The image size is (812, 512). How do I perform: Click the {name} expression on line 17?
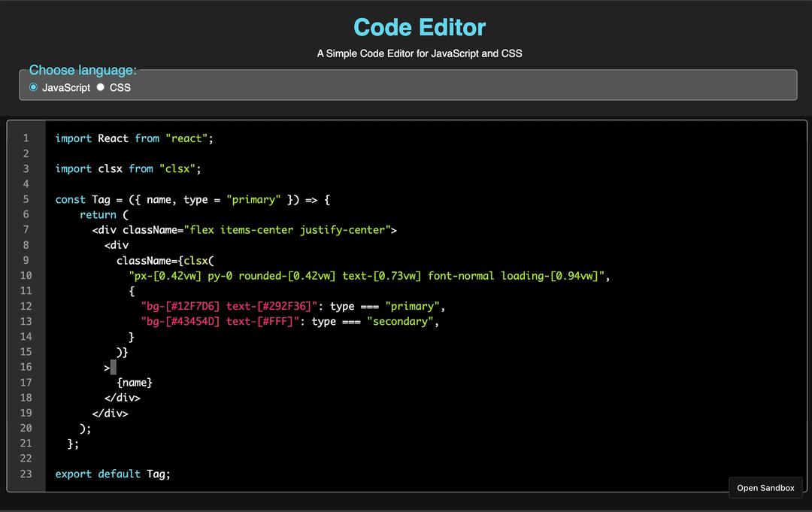click(135, 383)
